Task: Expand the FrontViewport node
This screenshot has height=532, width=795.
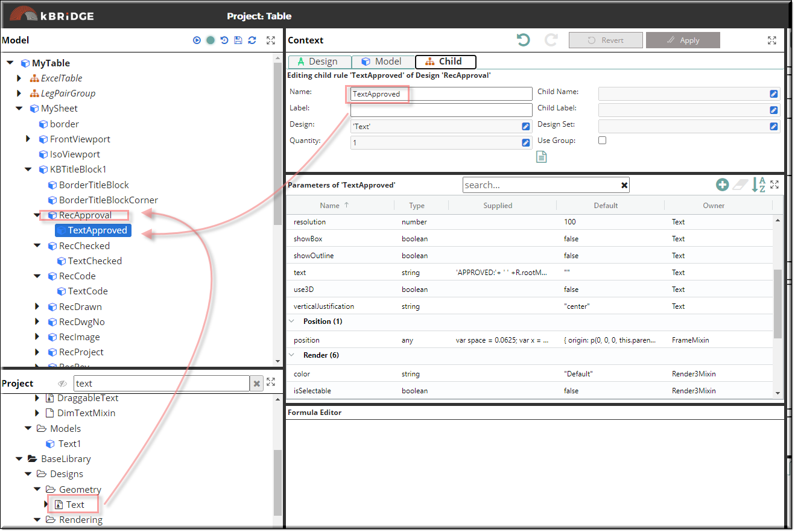Action: pos(28,139)
